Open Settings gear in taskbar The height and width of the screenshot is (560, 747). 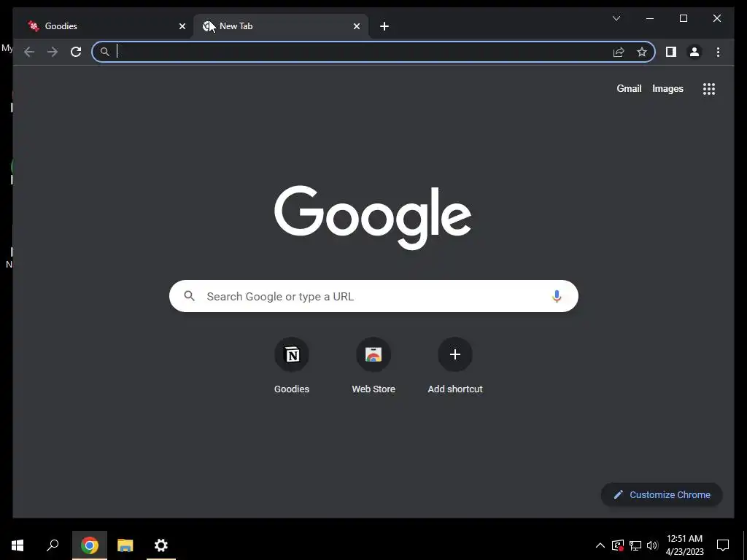point(161,545)
